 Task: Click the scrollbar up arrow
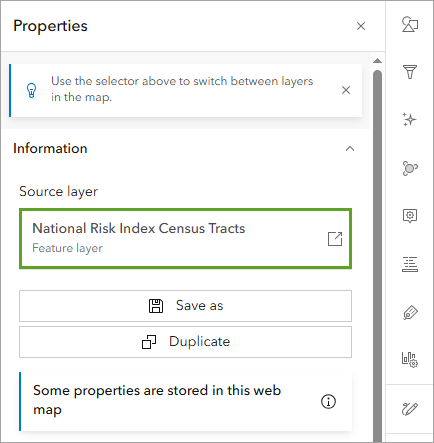click(377, 61)
